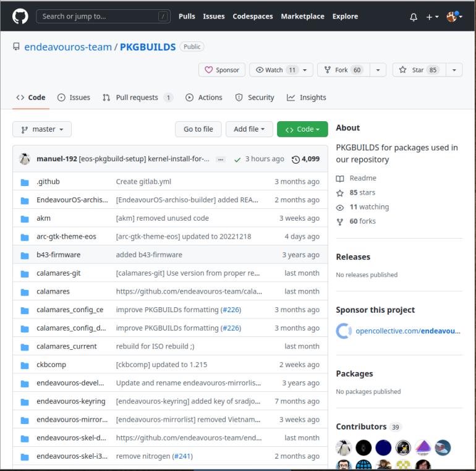Open the master branch selector
Image resolution: width=476 pixels, height=471 pixels.
click(x=42, y=129)
